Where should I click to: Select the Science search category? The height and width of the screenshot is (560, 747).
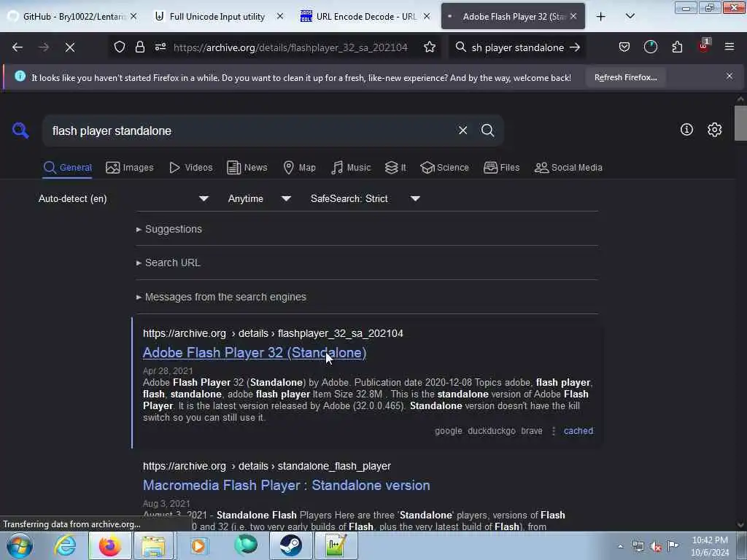click(444, 168)
